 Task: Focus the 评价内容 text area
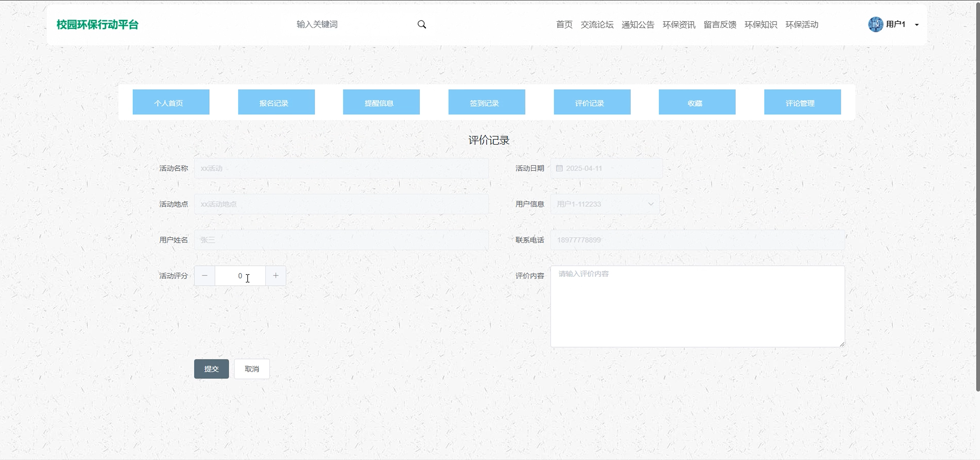[x=697, y=306]
